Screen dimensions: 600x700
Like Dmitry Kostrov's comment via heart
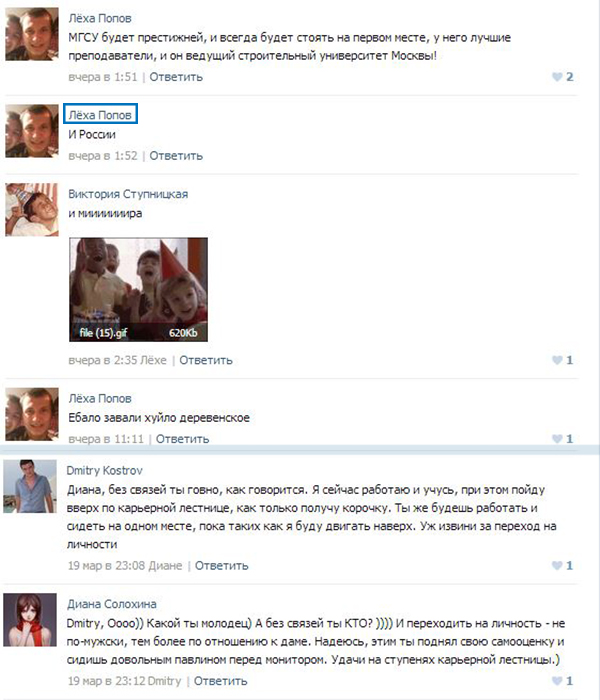557,565
